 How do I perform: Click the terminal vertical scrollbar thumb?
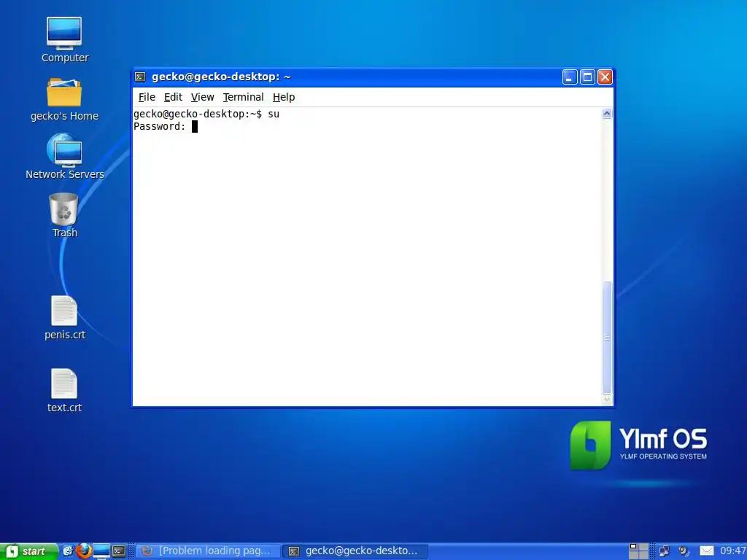coord(607,337)
